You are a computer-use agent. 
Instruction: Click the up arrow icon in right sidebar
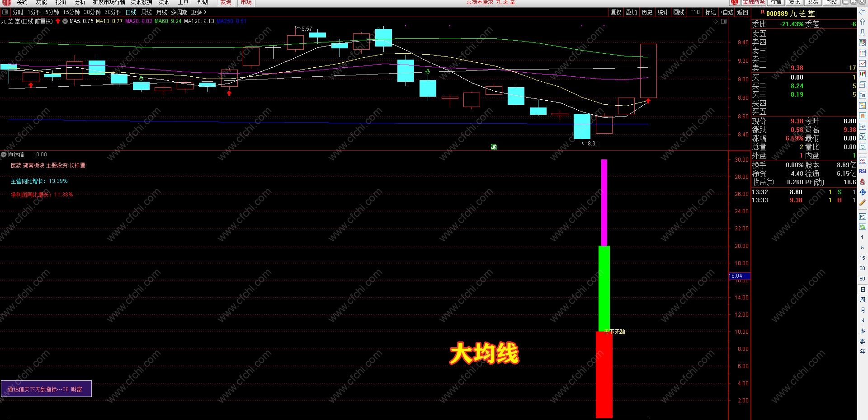point(862,22)
